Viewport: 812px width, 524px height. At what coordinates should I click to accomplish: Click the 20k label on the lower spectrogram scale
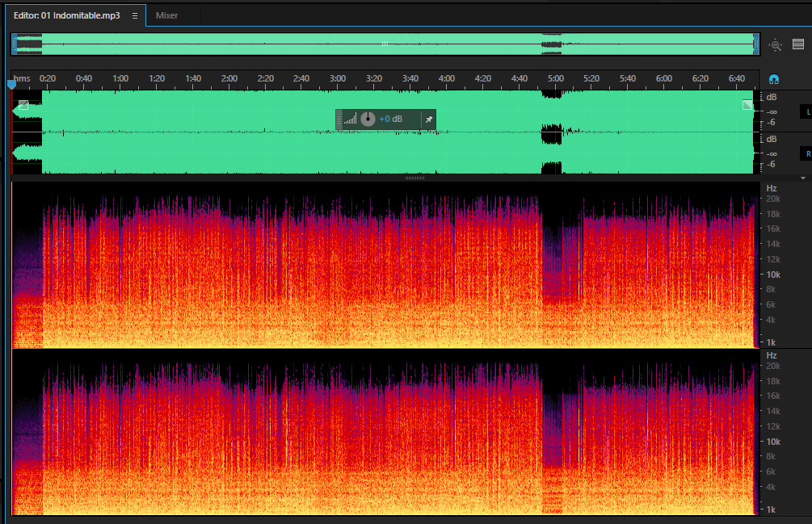pos(773,367)
